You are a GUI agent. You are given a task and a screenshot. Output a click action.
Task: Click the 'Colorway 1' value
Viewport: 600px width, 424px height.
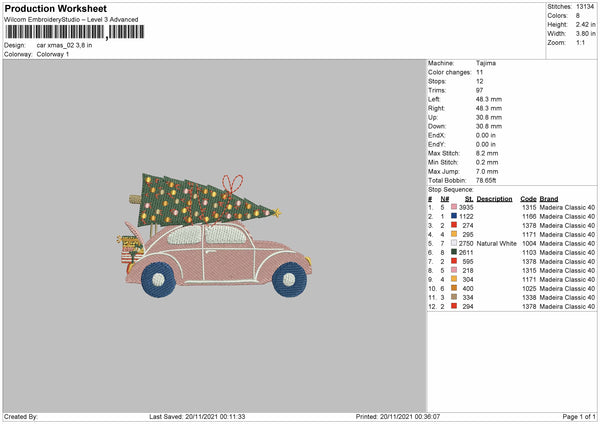(x=53, y=54)
